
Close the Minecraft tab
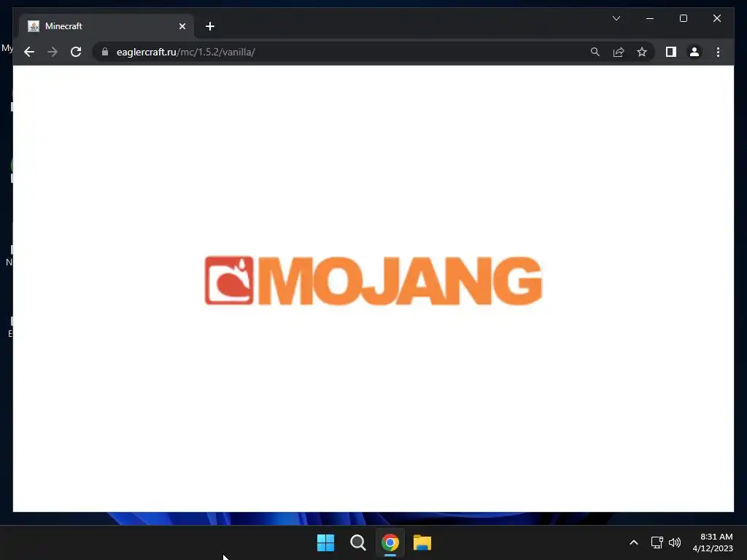(x=182, y=26)
